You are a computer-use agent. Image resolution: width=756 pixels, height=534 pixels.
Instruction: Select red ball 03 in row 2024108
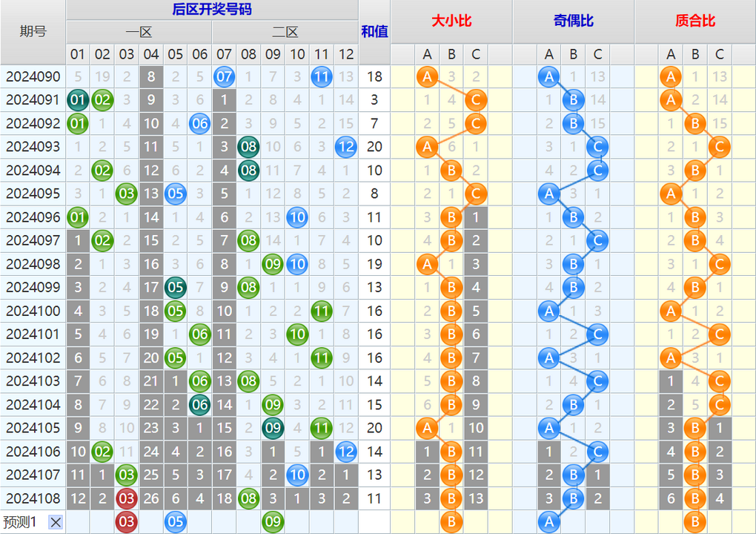[x=127, y=498]
